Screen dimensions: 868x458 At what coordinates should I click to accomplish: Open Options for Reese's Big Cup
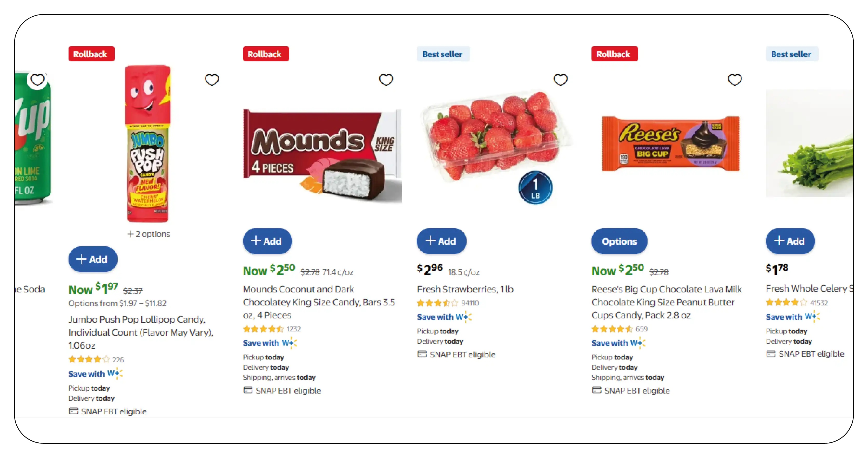[x=619, y=241]
